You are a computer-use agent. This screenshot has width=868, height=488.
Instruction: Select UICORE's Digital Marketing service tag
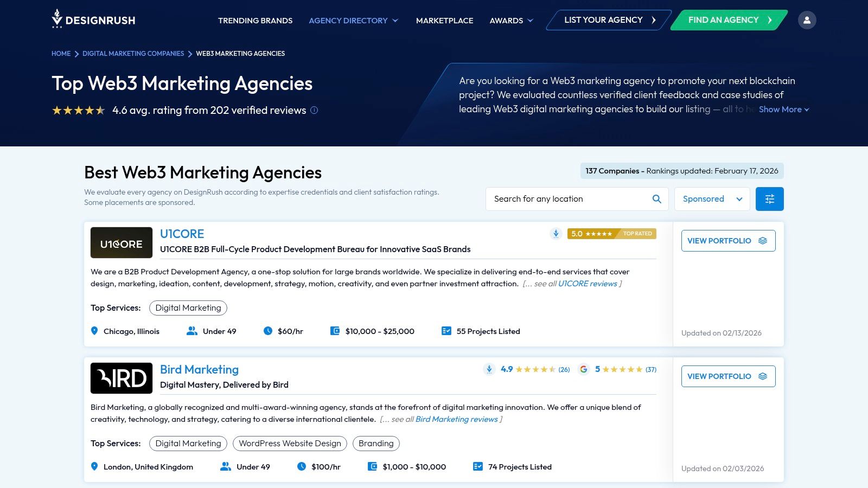tap(188, 308)
